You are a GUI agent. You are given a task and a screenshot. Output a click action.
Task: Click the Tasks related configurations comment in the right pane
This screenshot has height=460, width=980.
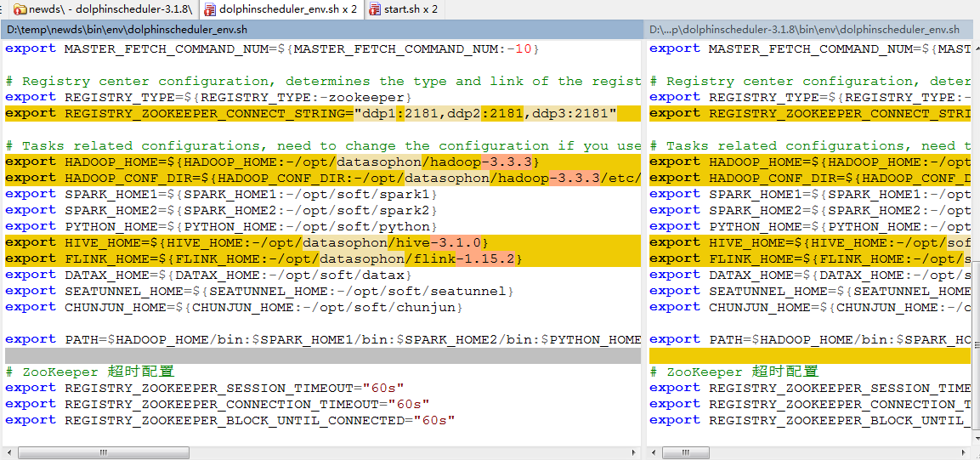(812, 146)
